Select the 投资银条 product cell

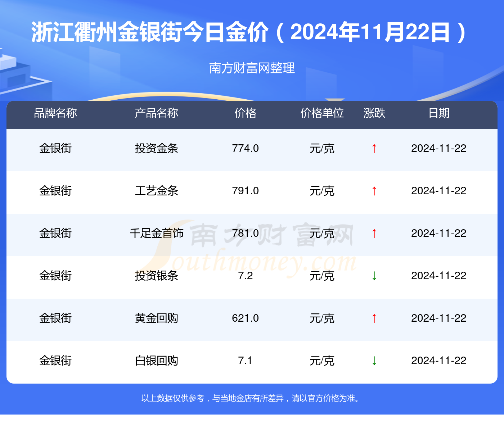[156, 276]
